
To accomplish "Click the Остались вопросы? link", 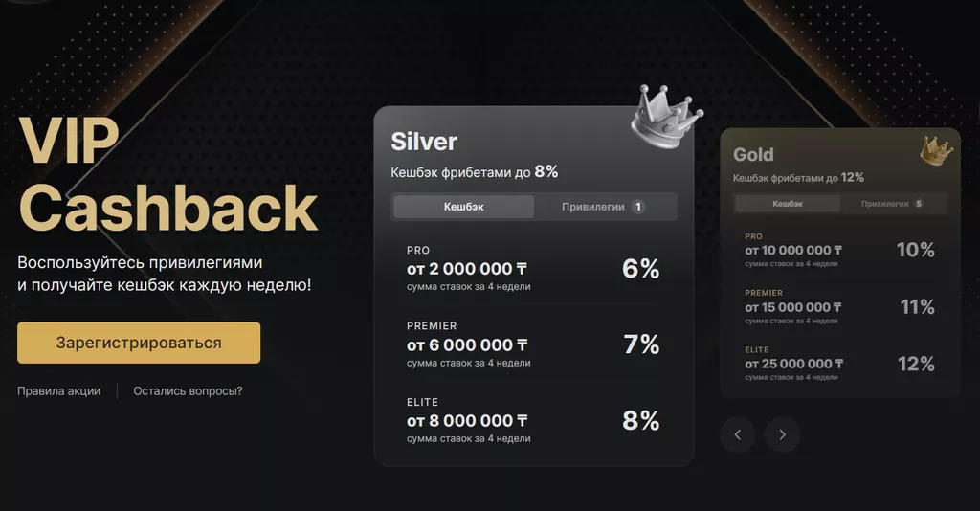I will pos(188,390).
